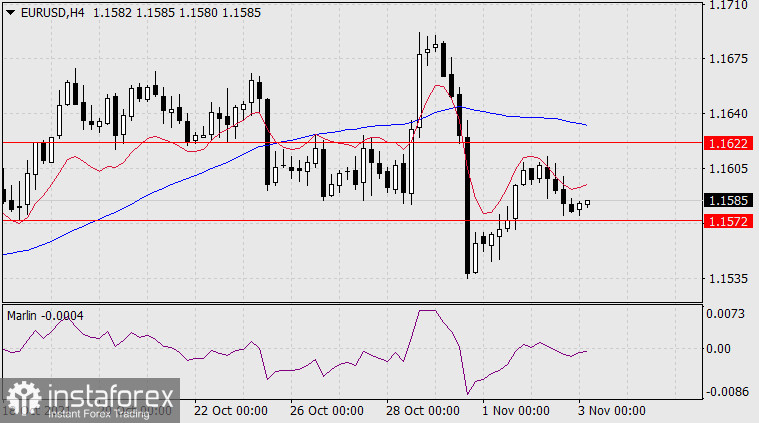
Task: Click the 1.1640 price scale value
Action: click(x=726, y=113)
